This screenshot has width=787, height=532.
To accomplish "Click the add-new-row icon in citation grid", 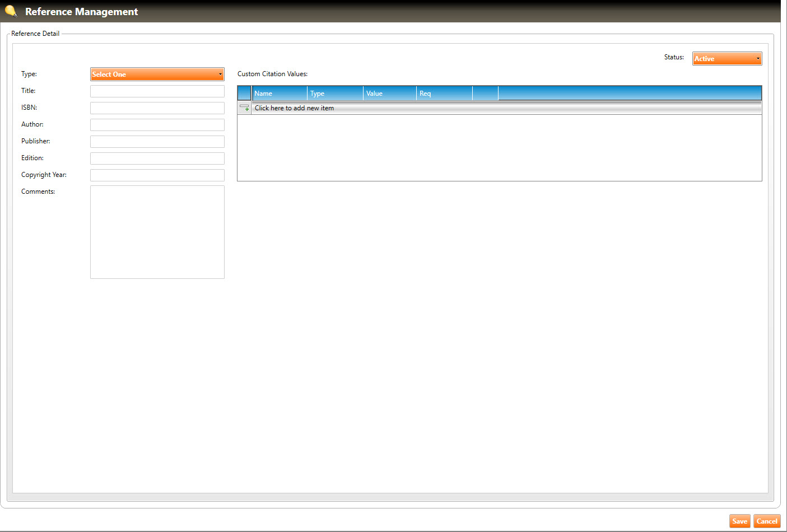I will click(x=244, y=108).
